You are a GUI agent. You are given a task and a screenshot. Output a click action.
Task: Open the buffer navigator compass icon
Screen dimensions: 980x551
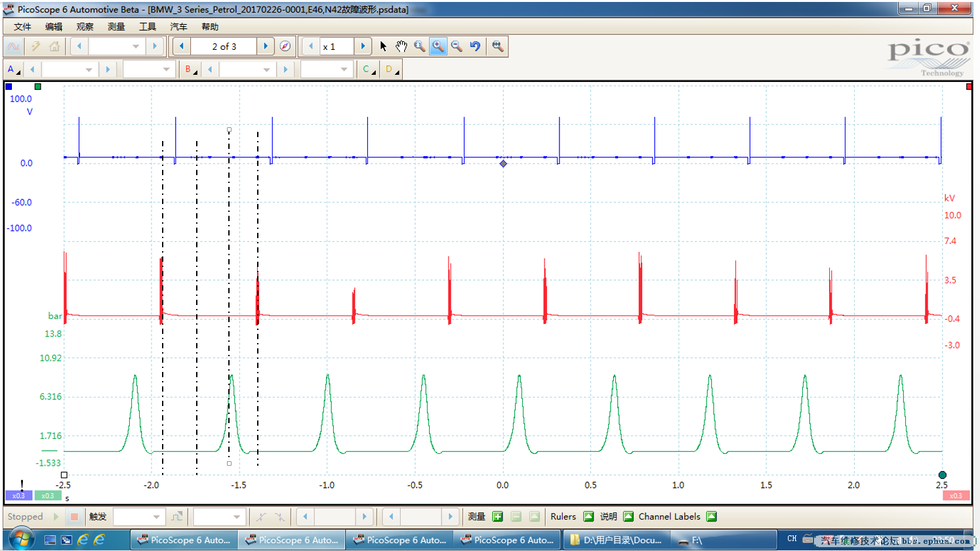point(285,47)
